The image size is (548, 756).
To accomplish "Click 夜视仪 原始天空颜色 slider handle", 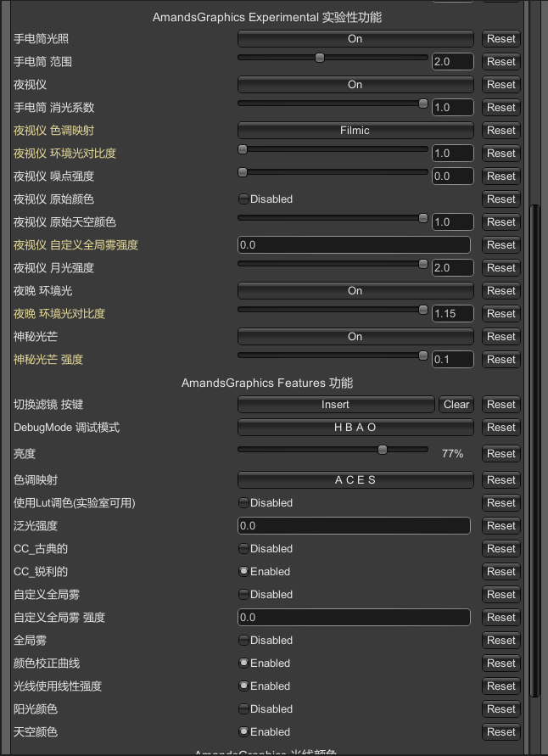I will [423, 218].
